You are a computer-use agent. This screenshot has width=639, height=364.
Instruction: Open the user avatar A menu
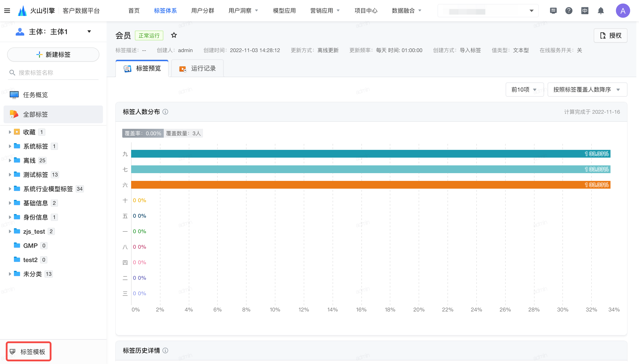(x=623, y=10)
